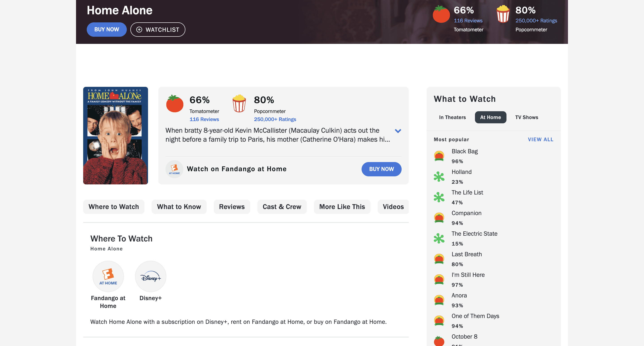This screenshot has width=644, height=346.
Task: Click the splat icon for The Electric State
Action: point(439,238)
